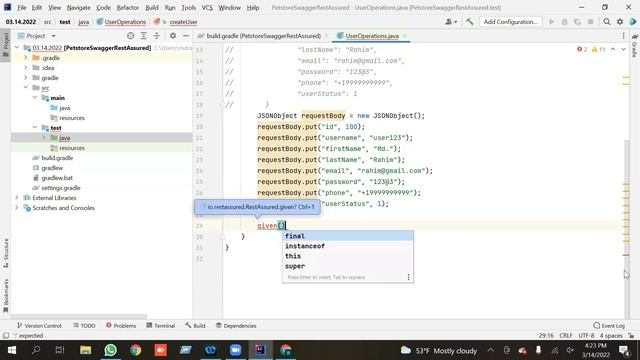Expand the gradle folder
The image size is (640, 360).
click(x=26, y=78)
